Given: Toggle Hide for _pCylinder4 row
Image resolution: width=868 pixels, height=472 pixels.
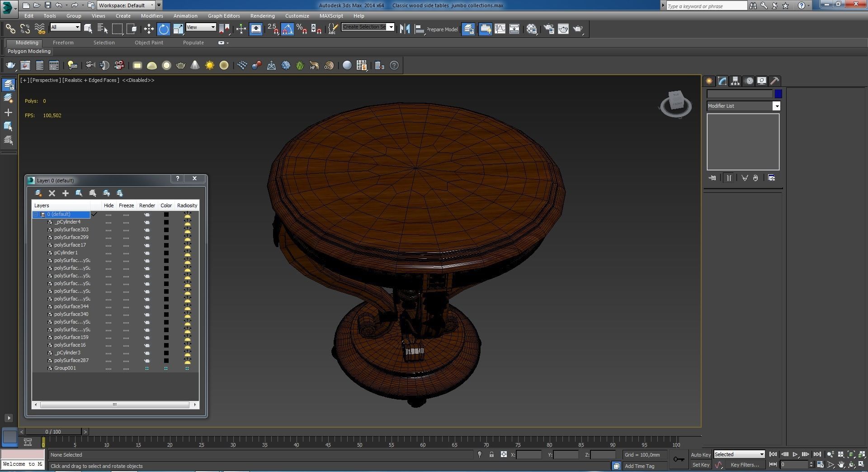Looking at the screenshot, I should point(108,222).
